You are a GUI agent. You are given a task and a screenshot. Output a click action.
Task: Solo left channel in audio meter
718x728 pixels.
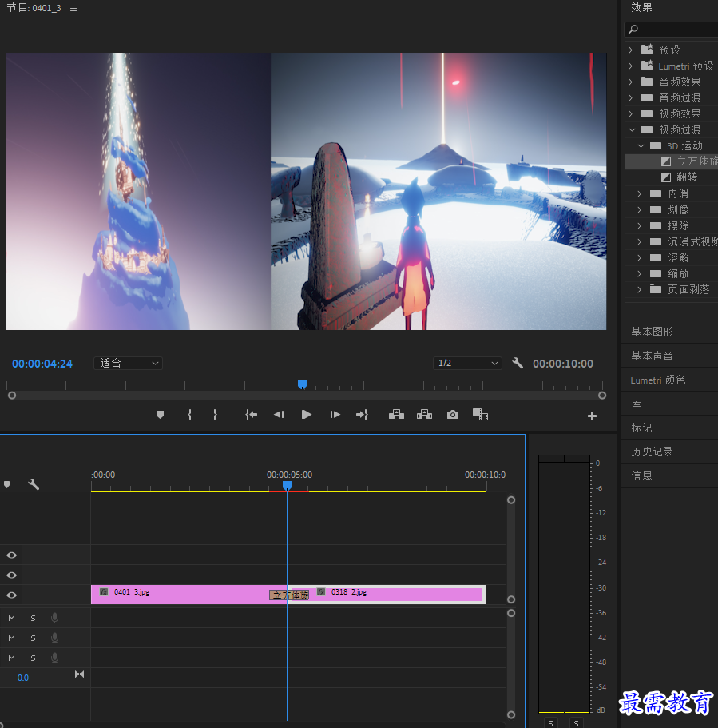pos(550,723)
